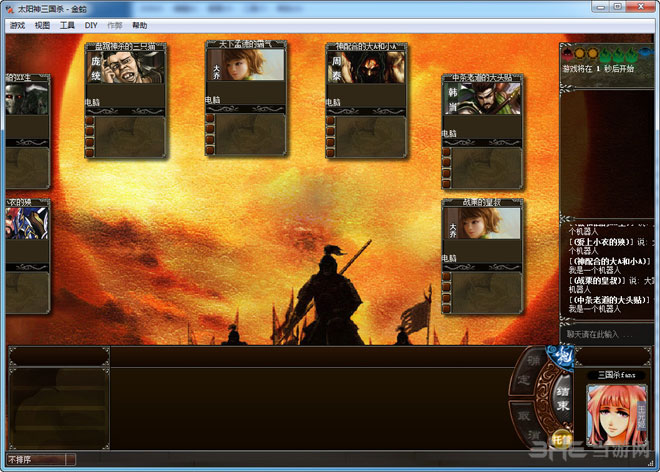This screenshot has height=472, width=660.
Task: Select 大乔 portrait under 战栗的皇叔
Action: click(x=482, y=223)
